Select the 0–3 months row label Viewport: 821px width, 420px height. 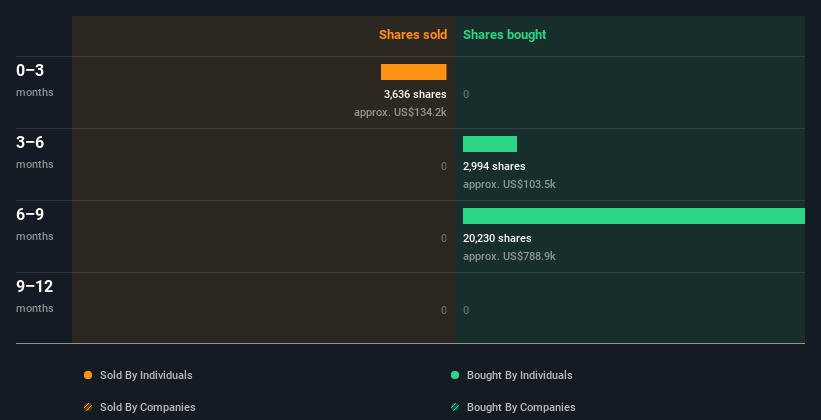(35, 80)
